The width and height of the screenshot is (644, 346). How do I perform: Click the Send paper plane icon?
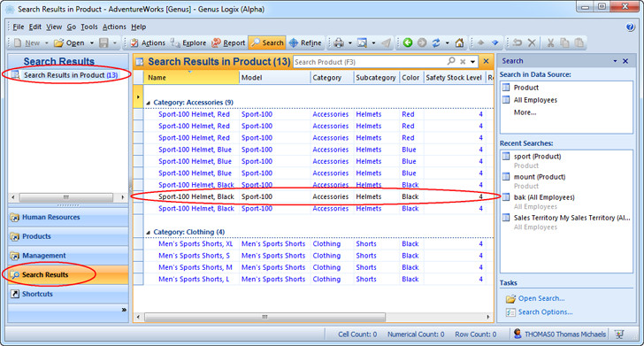386,42
